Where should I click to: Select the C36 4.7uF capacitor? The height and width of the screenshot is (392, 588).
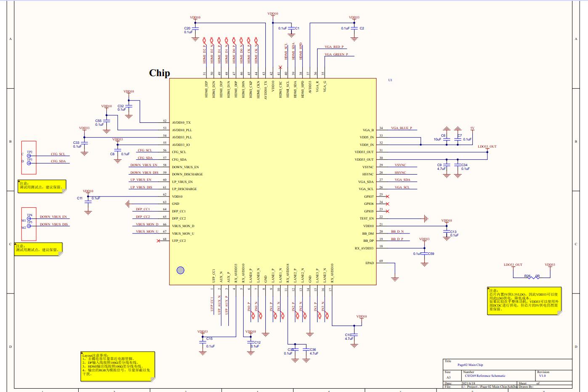click(306, 350)
